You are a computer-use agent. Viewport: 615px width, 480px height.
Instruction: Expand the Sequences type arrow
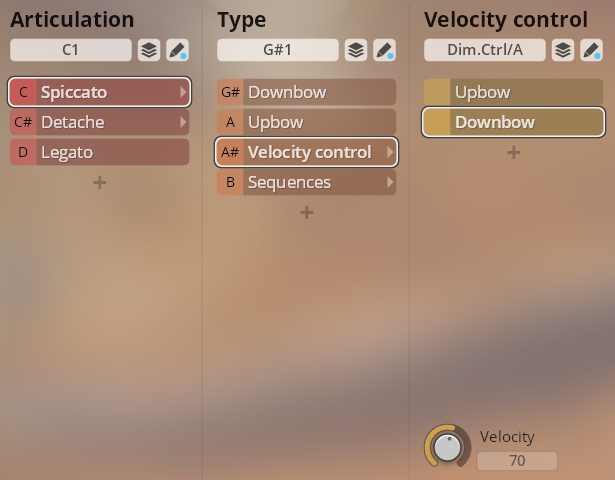(390, 182)
